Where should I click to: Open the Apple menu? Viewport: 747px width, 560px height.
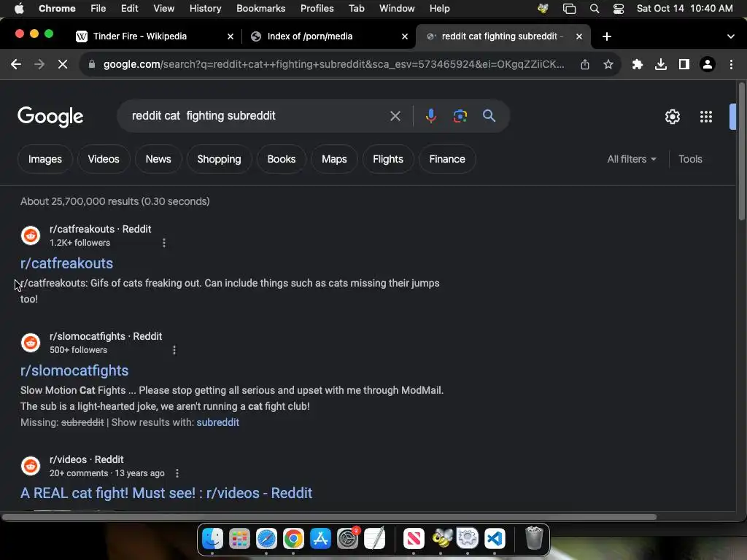(19, 8)
